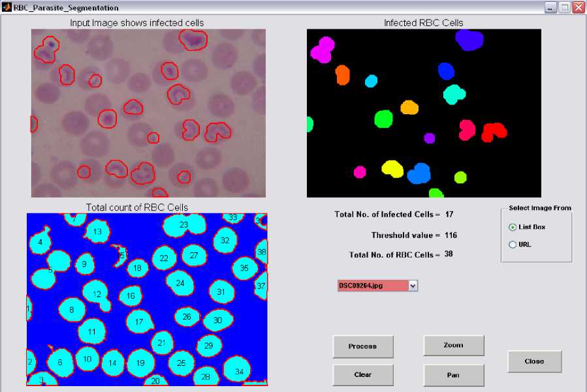Activate the Zoom button
Screen dimensions: 587x392
tap(453, 345)
